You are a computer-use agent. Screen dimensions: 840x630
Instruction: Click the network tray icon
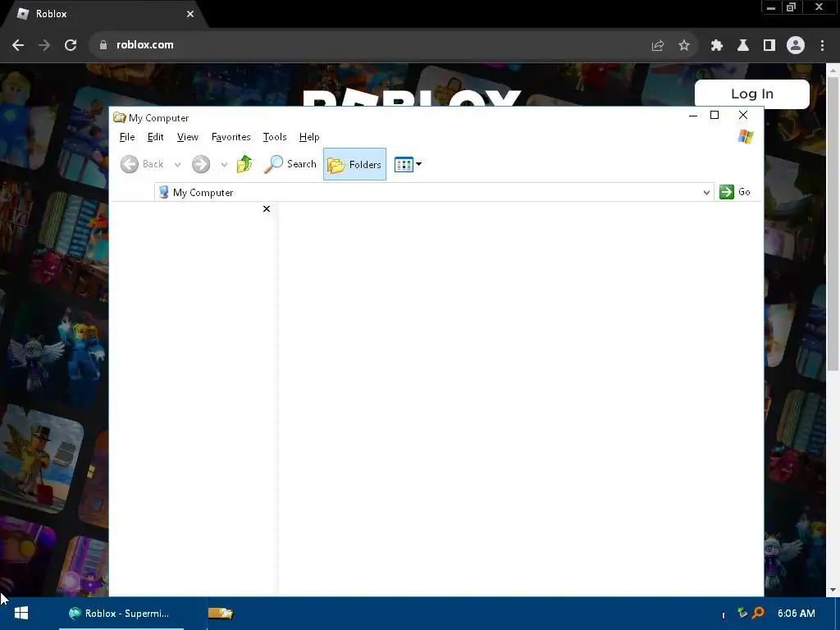tap(742, 612)
